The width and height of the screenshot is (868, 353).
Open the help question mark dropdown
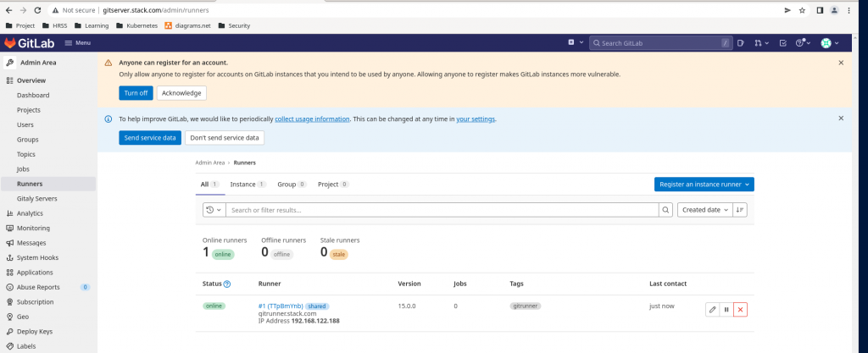803,43
